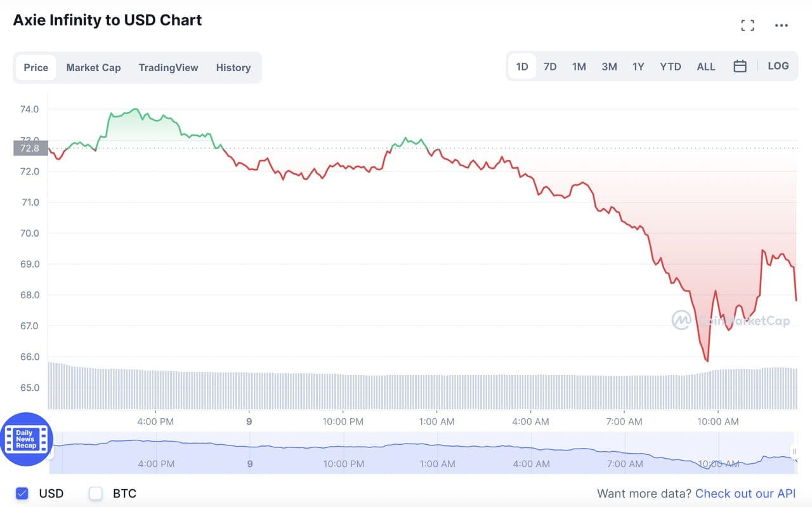Viewport: 812px width, 507px height.
Task: Enable the BTC checkbox
Action: click(x=96, y=493)
